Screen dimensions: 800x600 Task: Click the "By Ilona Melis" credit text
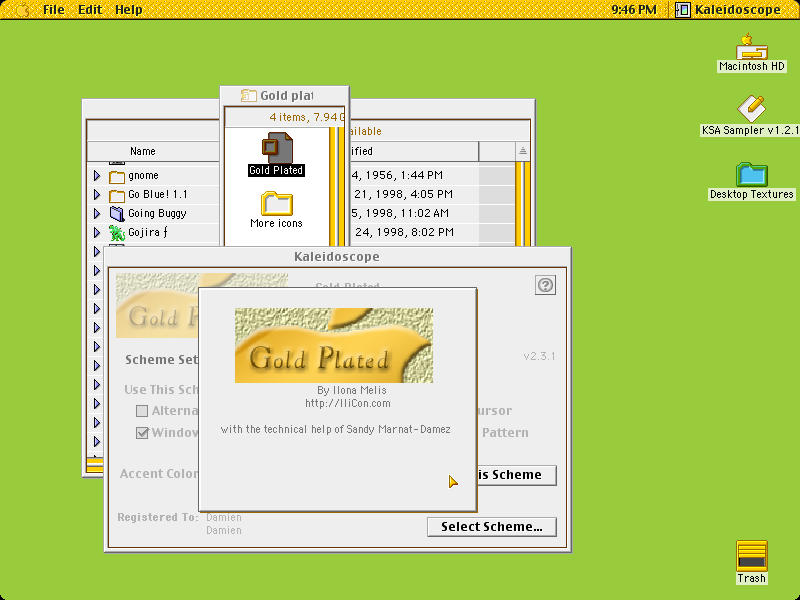coord(352,390)
